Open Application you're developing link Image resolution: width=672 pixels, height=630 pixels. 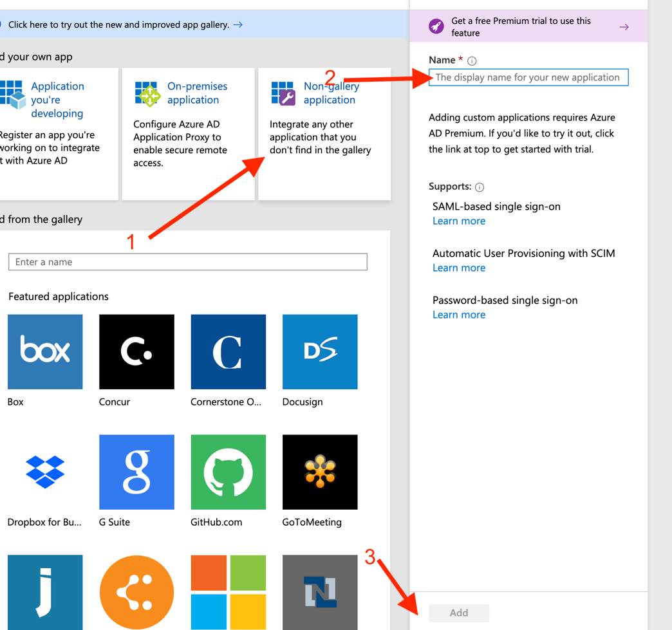point(57,100)
